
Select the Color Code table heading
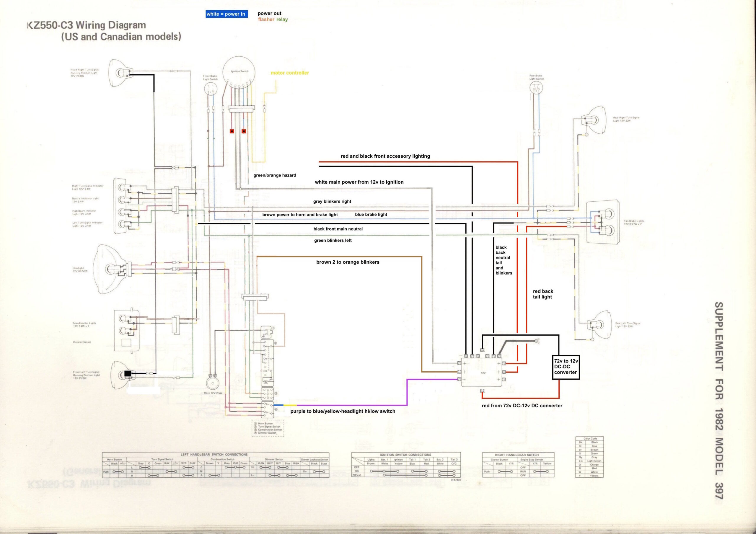coord(590,439)
